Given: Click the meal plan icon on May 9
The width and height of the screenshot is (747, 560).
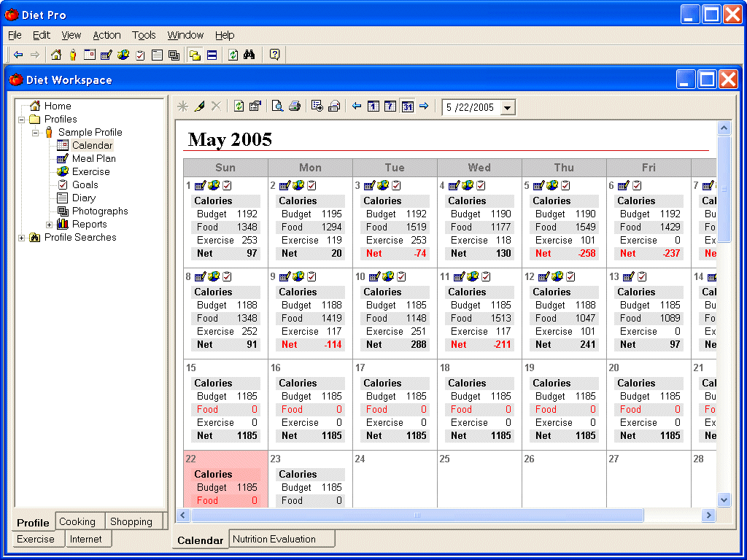Looking at the screenshot, I should 285,276.
